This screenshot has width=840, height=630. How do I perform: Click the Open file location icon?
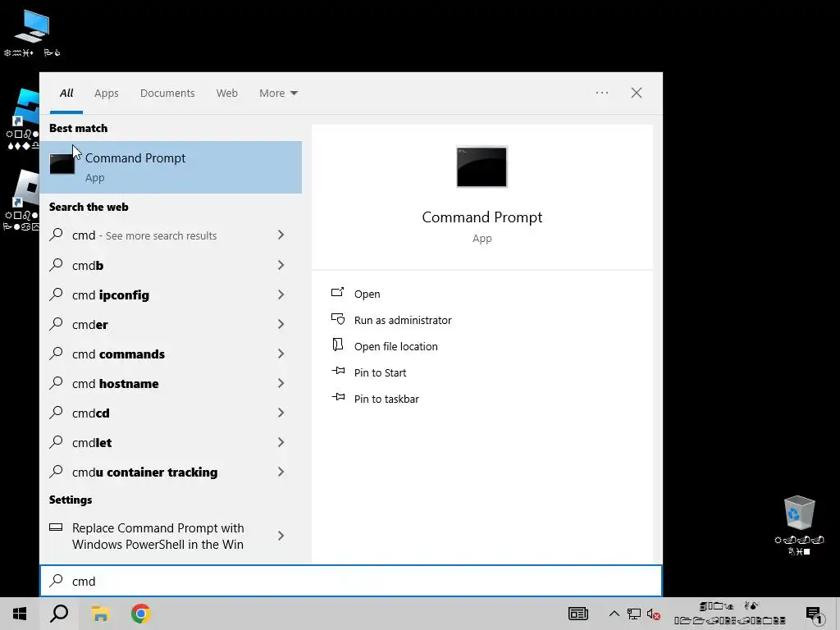[337, 345]
